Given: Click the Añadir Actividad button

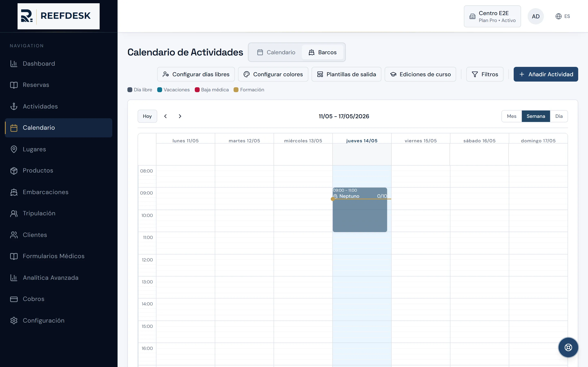Looking at the screenshot, I should pyautogui.click(x=546, y=74).
